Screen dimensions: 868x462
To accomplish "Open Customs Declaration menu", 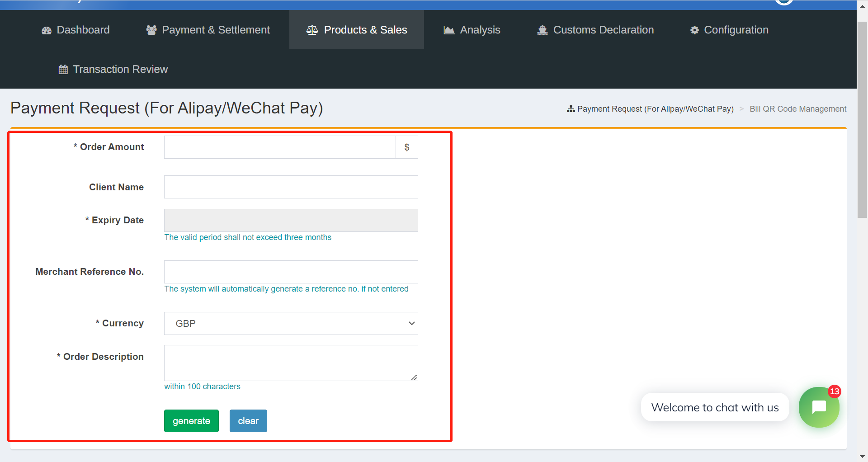I will (x=595, y=30).
